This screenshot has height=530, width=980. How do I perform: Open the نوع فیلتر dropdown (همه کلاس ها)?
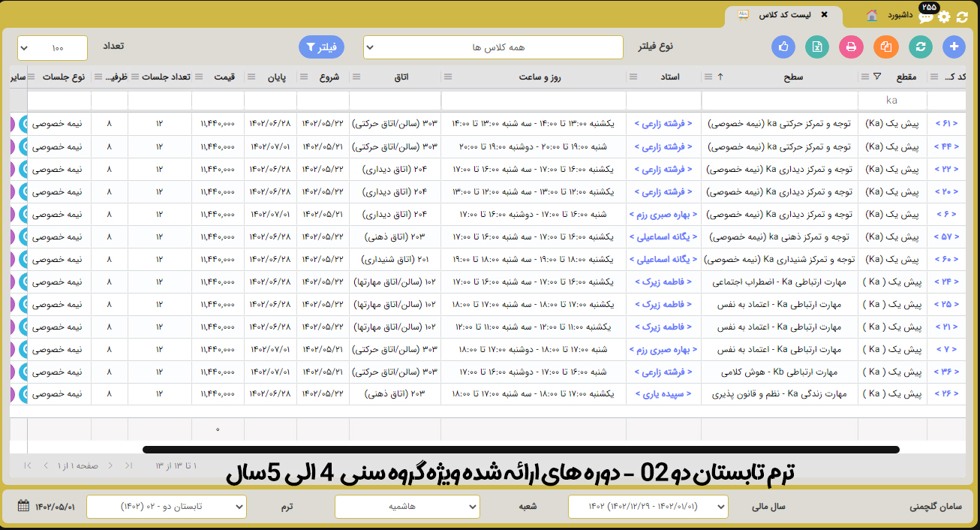pyautogui.click(x=493, y=47)
